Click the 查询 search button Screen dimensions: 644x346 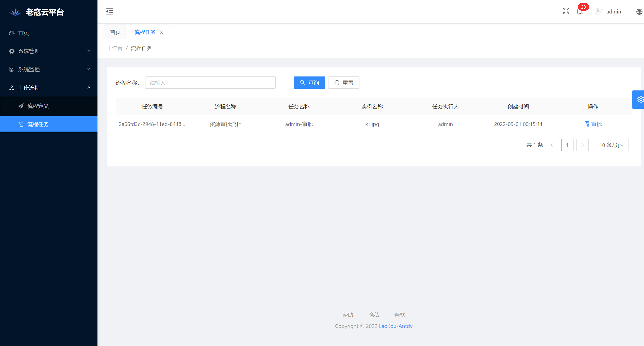(x=309, y=83)
